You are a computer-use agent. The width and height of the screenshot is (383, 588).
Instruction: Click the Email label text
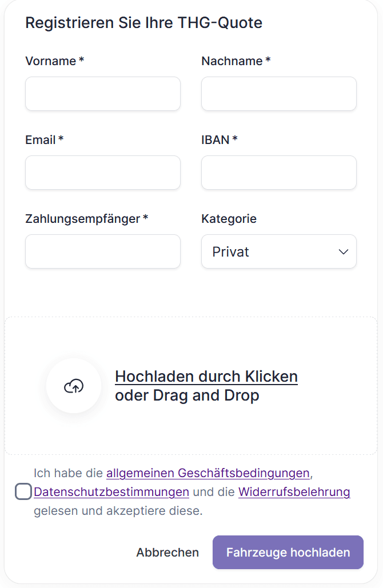[x=41, y=140]
